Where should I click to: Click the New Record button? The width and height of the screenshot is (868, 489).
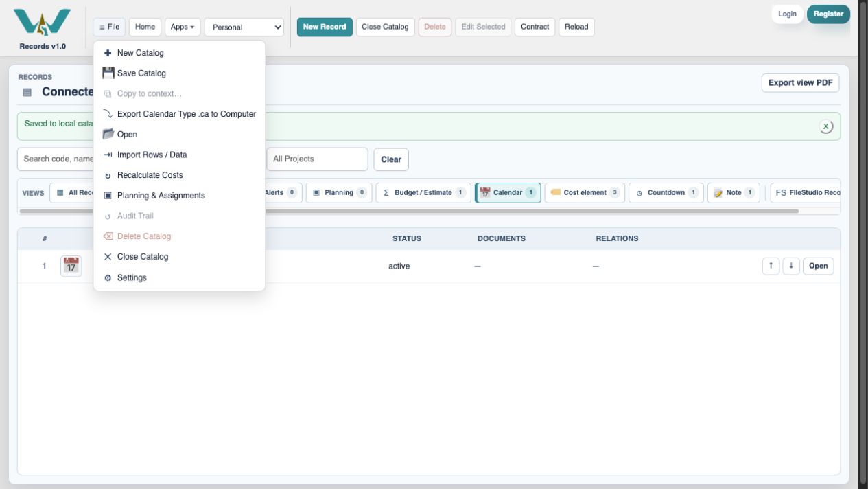click(325, 27)
